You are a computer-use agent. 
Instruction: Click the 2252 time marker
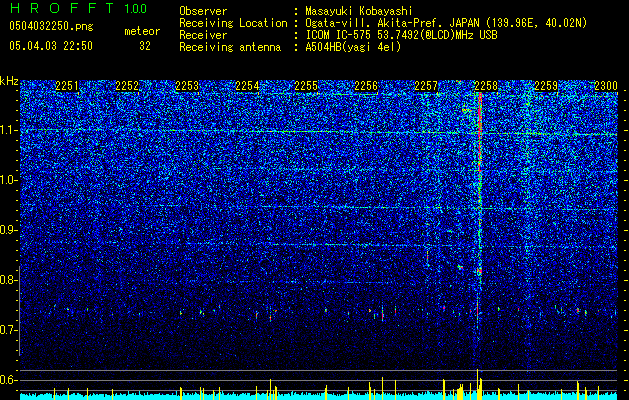[x=127, y=85]
